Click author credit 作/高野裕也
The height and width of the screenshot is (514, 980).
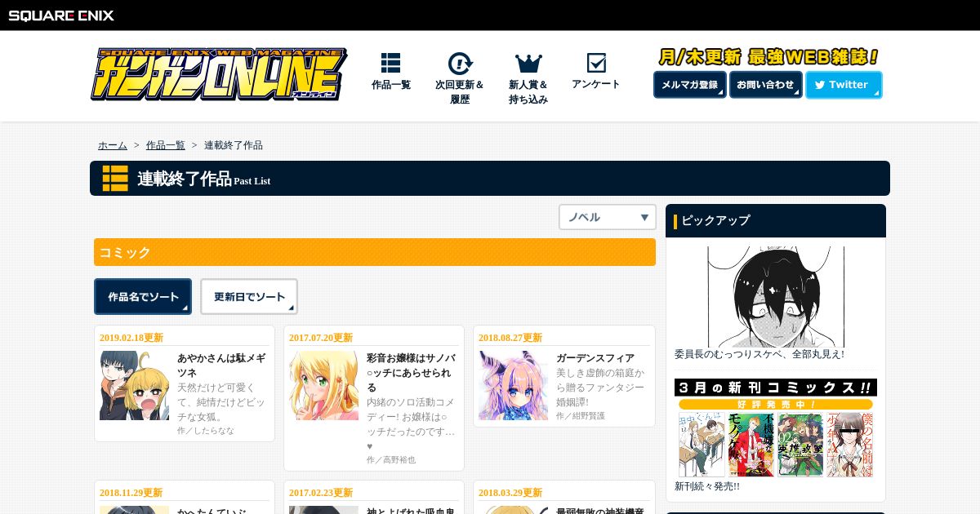pyautogui.click(x=391, y=459)
